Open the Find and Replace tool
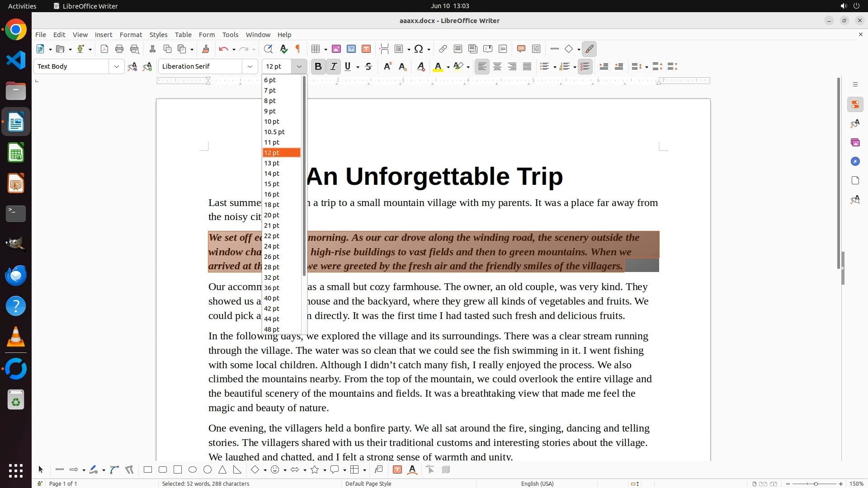Screen dimensions: 868x488 268,49
